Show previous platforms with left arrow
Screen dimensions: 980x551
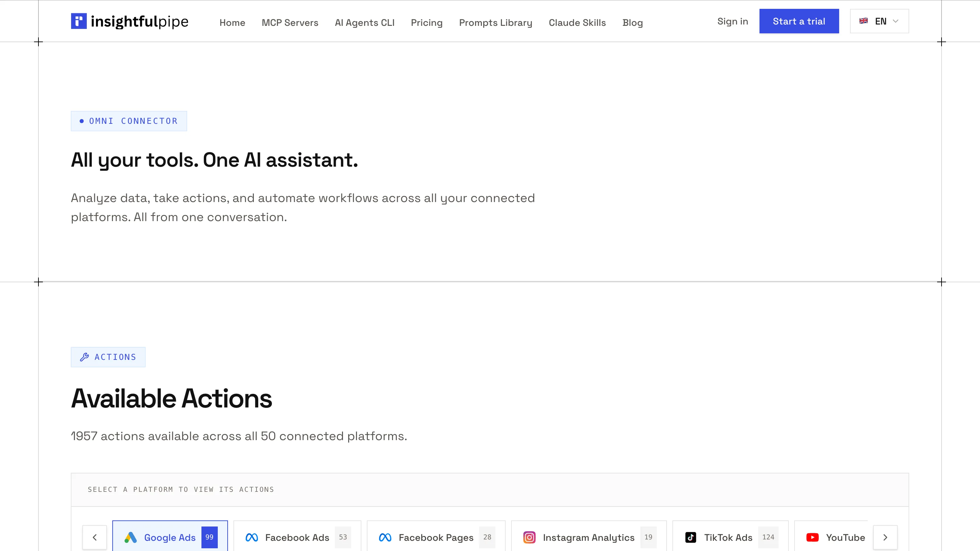[x=95, y=537]
